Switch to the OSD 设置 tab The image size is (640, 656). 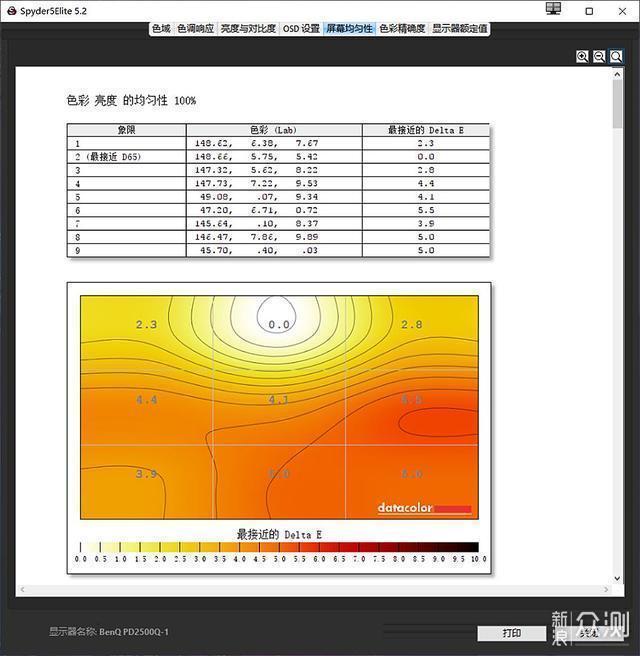(x=301, y=28)
